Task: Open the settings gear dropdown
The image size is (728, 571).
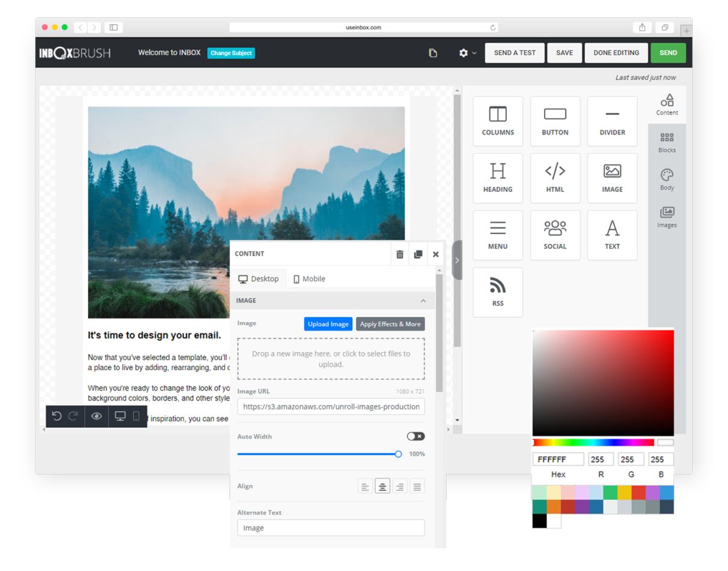Action: (x=464, y=53)
